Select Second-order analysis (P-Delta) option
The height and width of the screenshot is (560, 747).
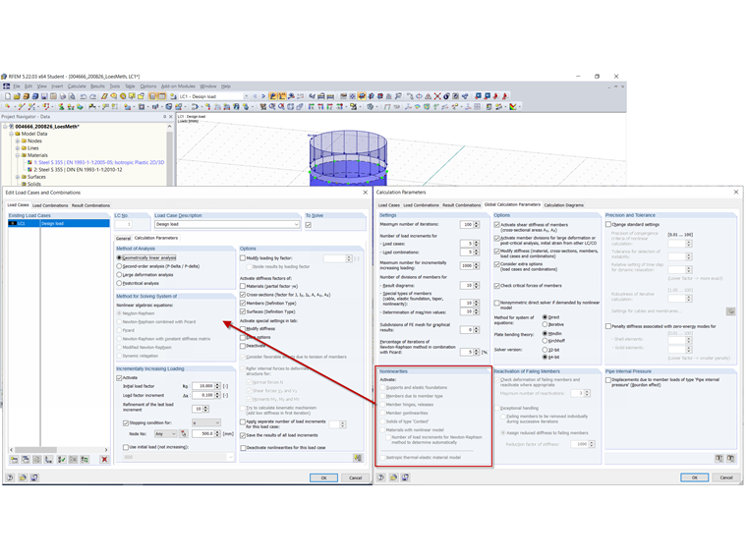pos(119,266)
